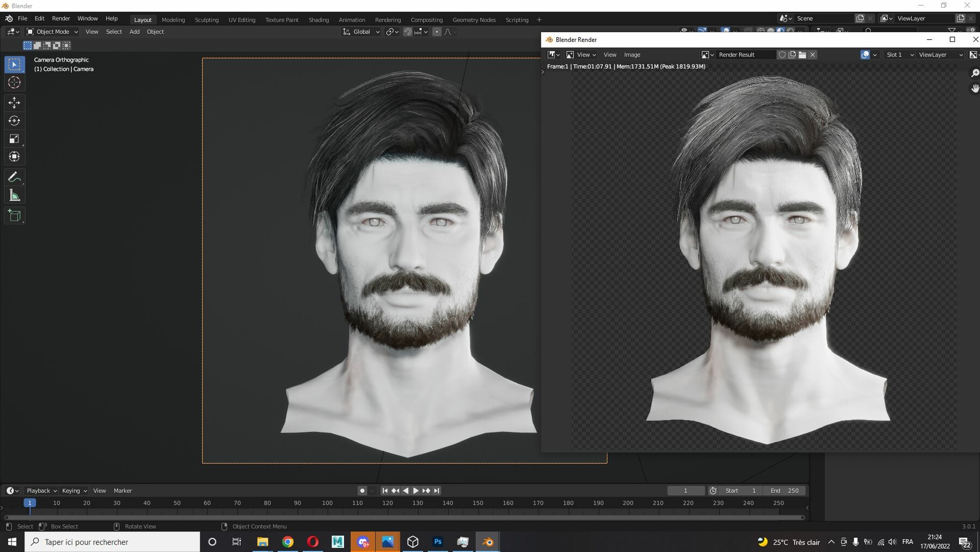
Task: Click the play animation button
Action: (416, 490)
